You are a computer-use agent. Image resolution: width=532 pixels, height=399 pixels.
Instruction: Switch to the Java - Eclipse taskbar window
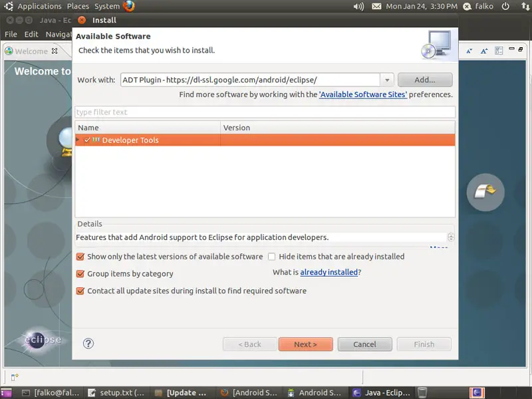[381, 392]
